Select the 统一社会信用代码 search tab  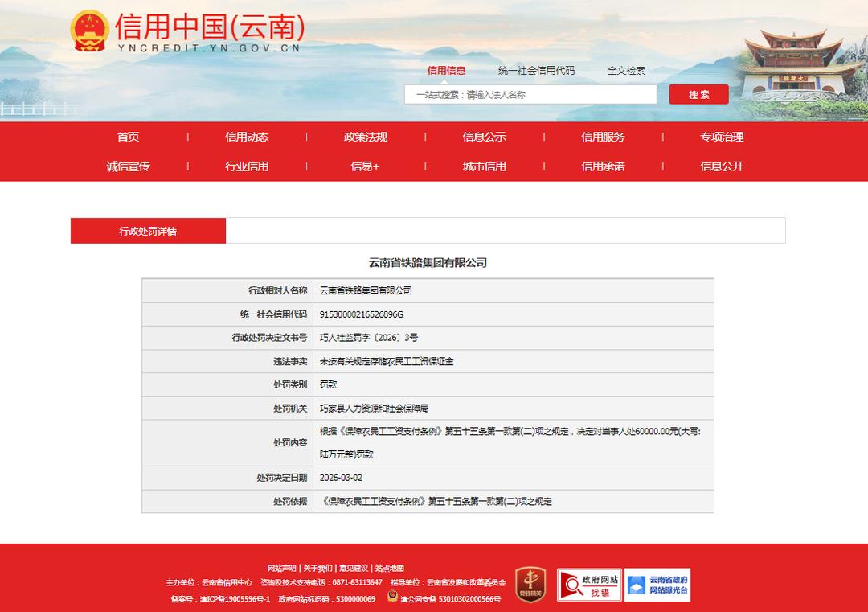coord(536,70)
